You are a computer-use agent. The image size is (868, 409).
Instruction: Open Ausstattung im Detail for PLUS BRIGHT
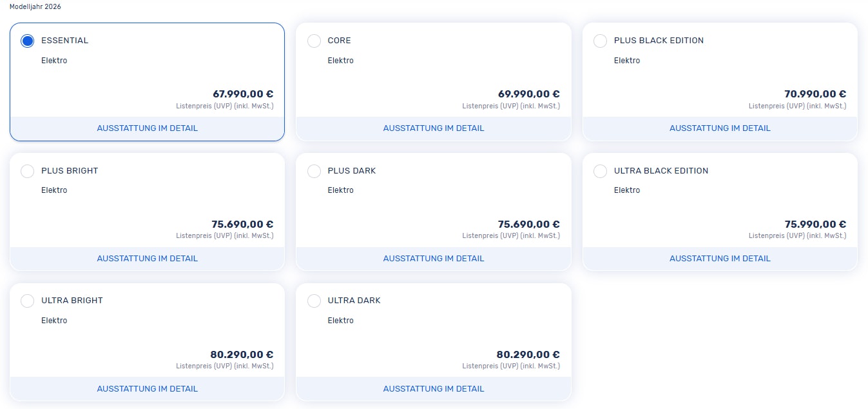coord(148,259)
